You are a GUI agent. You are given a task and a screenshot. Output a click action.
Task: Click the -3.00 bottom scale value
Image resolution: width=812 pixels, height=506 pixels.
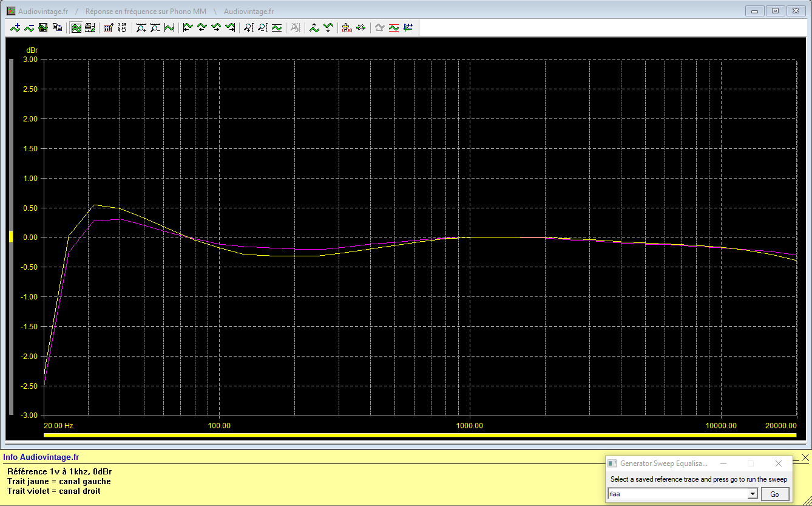[29, 415]
